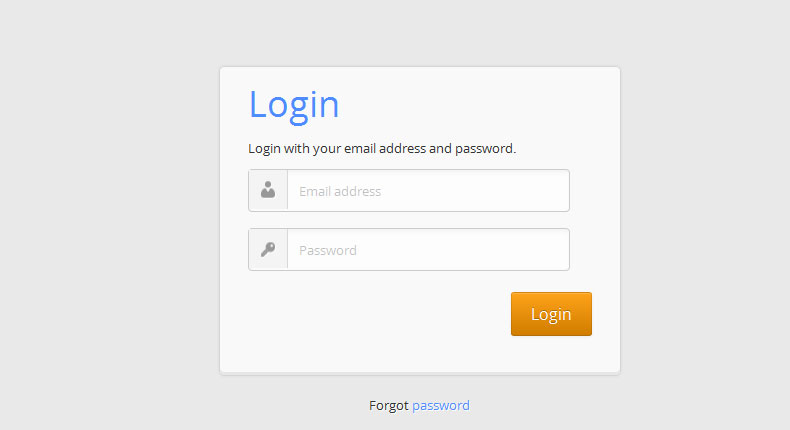Click empty space left of Login button
The width and height of the screenshot is (790, 430).
tap(380, 314)
